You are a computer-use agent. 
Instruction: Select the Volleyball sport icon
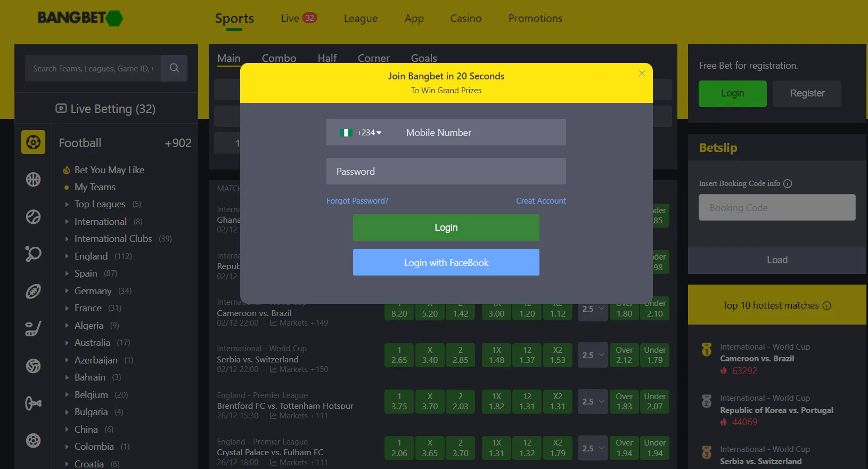tap(33, 366)
